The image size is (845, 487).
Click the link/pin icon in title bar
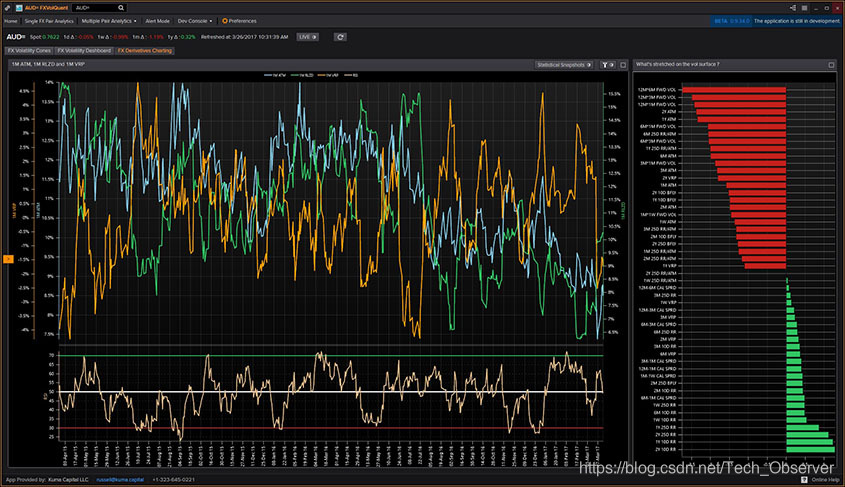[x=7, y=8]
